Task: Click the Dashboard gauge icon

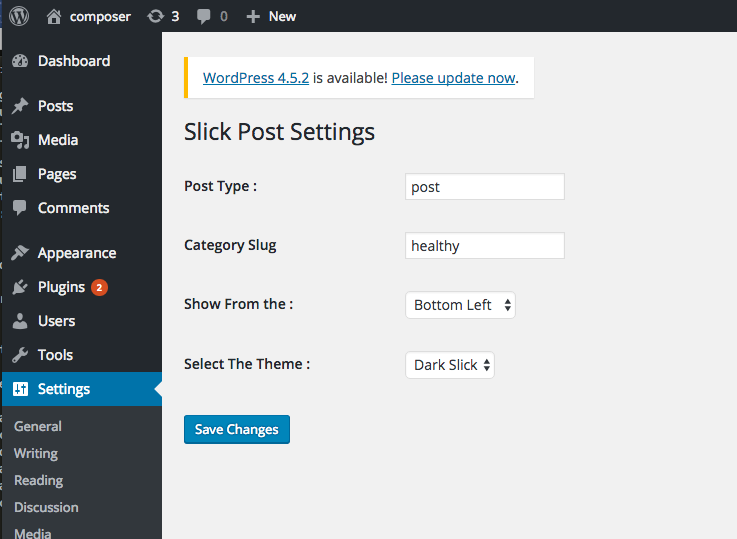Action: [x=20, y=61]
